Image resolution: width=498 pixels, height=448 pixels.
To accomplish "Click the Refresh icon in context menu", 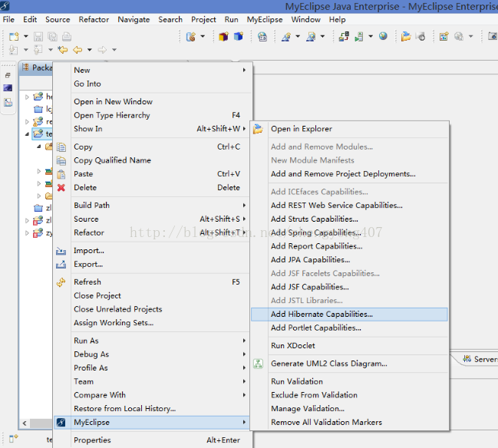I will pos(61,282).
